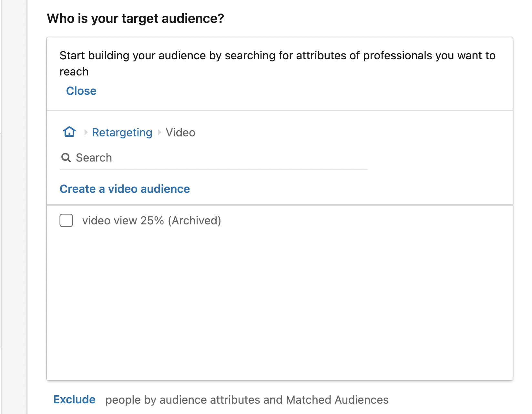
Task: Open Create a video audience link
Action: [125, 189]
